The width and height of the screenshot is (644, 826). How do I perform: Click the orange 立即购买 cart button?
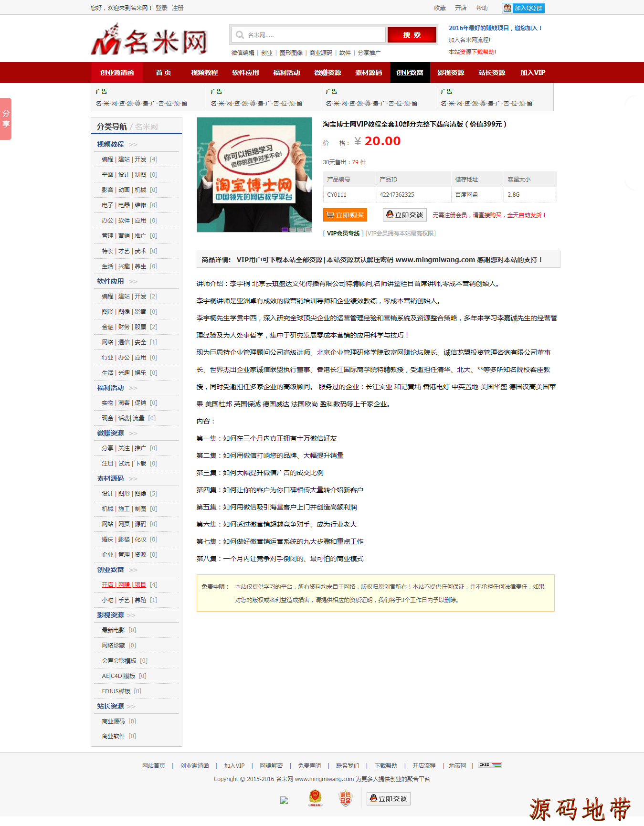pos(345,215)
